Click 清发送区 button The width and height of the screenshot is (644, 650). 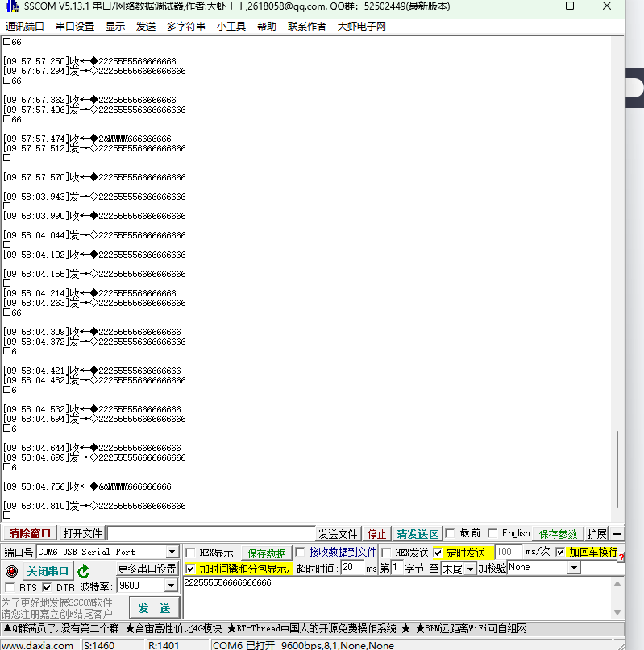418,534
